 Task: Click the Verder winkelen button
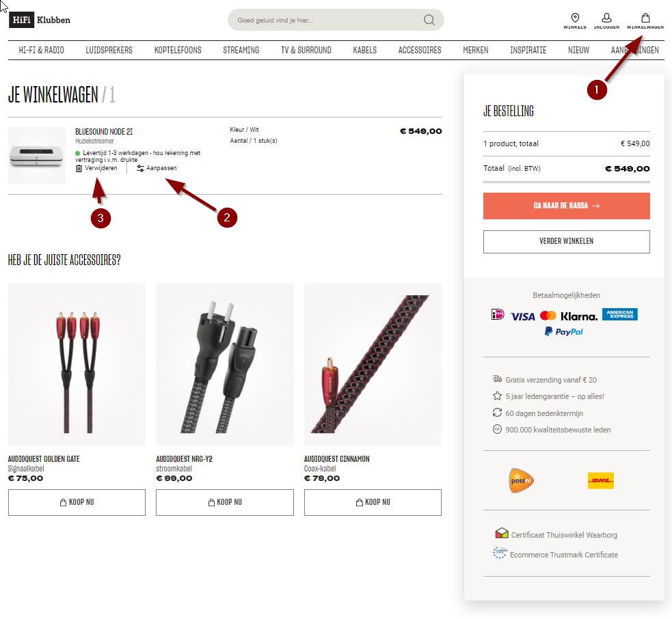point(566,242)
